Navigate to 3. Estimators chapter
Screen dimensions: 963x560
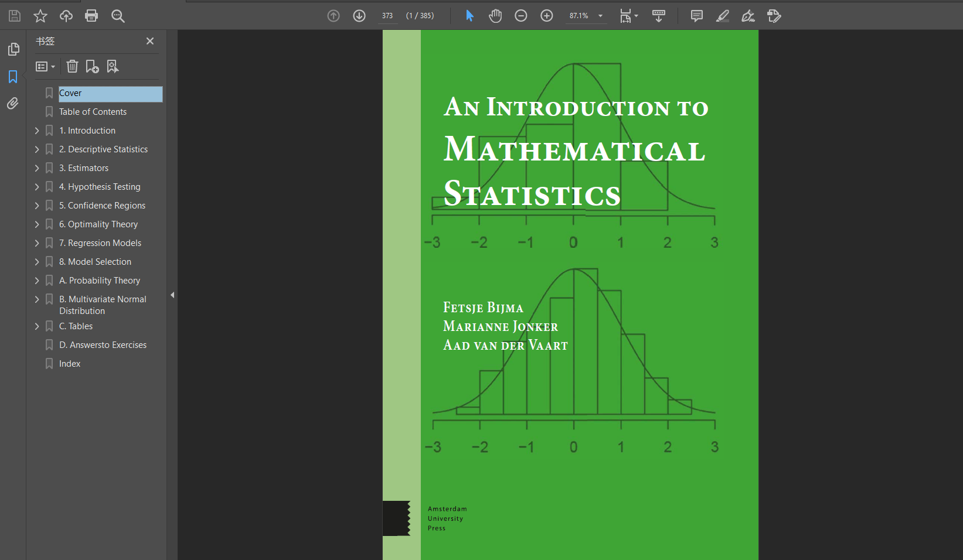click(84, 168)
